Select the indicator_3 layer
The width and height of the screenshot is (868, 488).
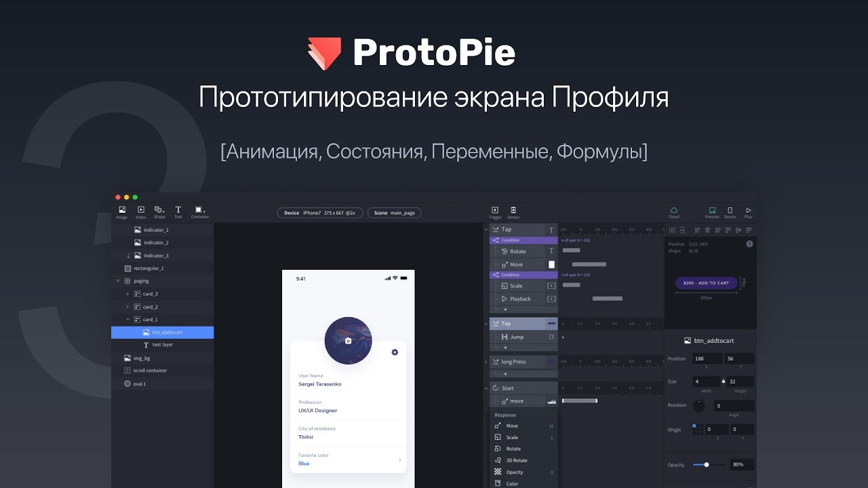pyautogui.click(x=163, y=256)
